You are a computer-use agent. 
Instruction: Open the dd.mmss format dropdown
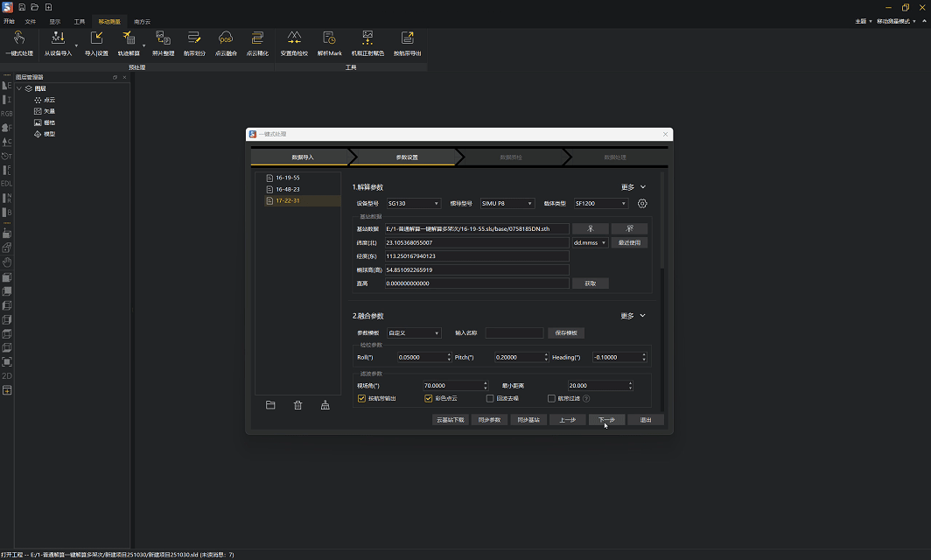589,242
